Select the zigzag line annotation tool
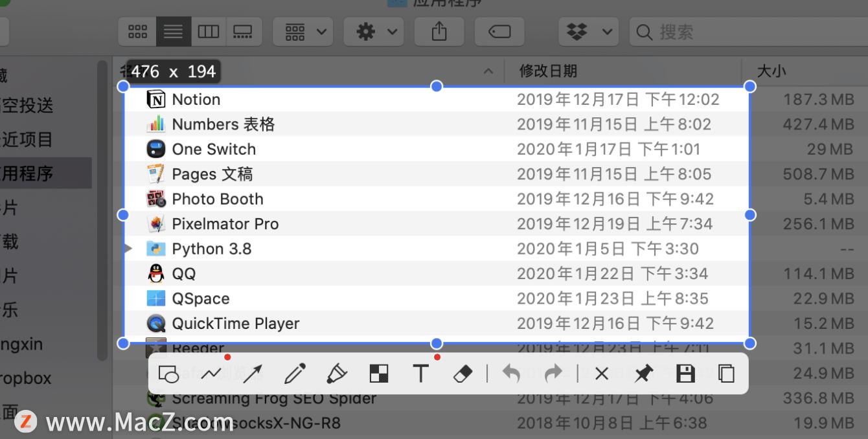 211,374
